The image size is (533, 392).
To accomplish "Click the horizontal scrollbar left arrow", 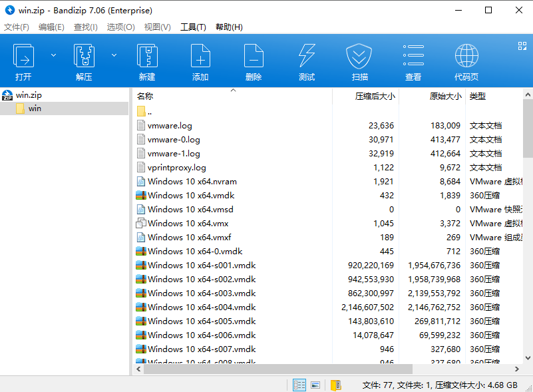I will tap(138, 369).
